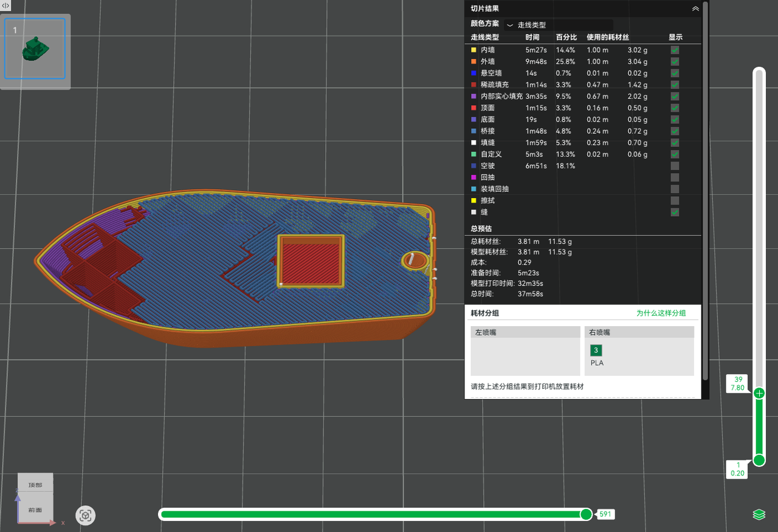Click the results panel vertical scrollbar
This screenshot has height=532, width=778.
coord(705,191)
